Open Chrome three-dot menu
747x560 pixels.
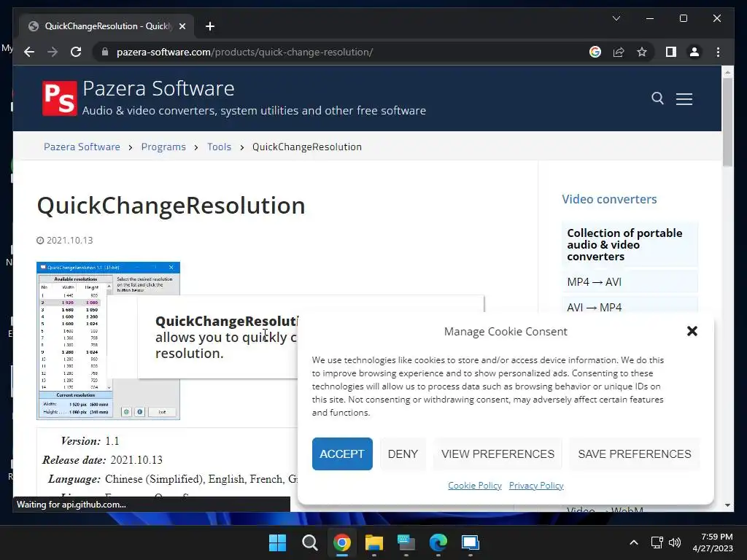[718, 52]
